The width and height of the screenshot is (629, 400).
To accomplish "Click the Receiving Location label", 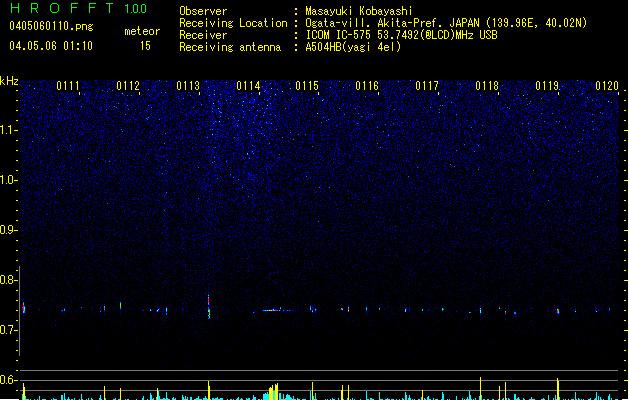I will (233, 23).
